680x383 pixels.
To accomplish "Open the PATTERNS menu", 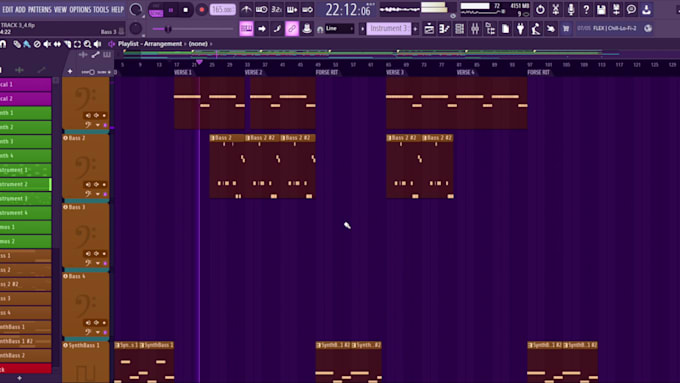I will pyautogui.click(x=39, y=10).
